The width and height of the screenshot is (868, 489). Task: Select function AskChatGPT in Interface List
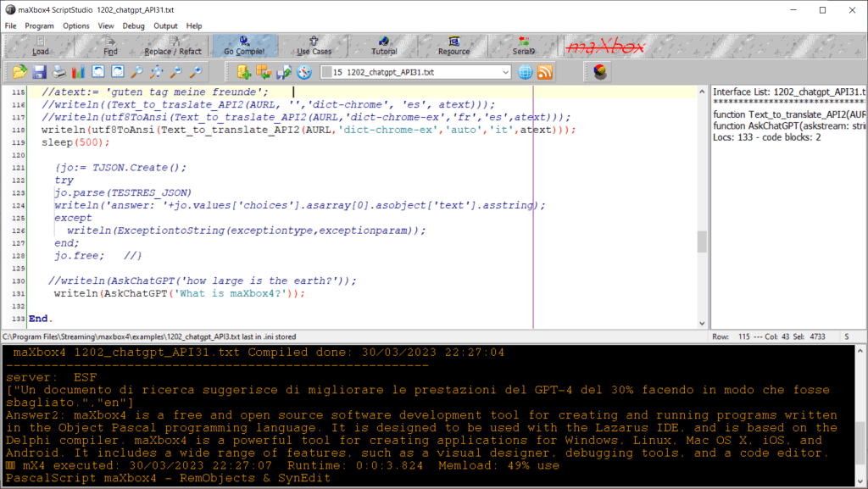pyautogui.click(x=788, y=125)
